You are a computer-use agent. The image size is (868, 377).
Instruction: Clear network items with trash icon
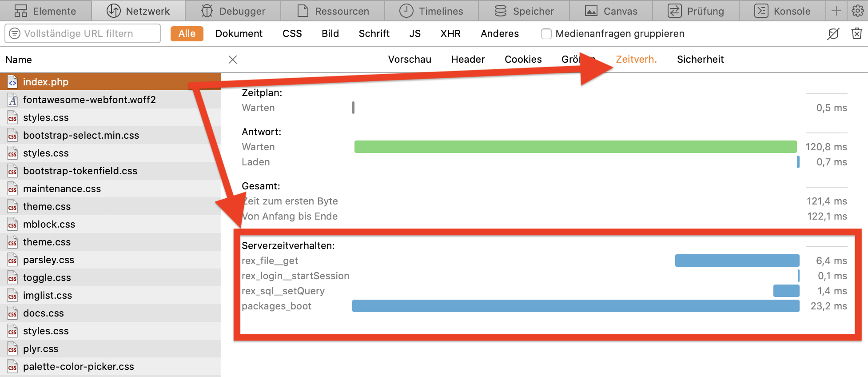point(857,33)
